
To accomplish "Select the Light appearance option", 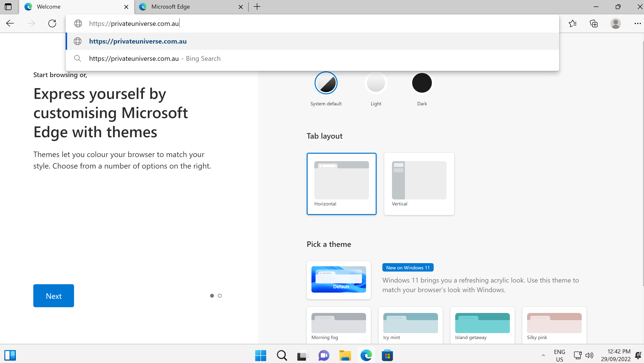I will [x=376, y=83].
